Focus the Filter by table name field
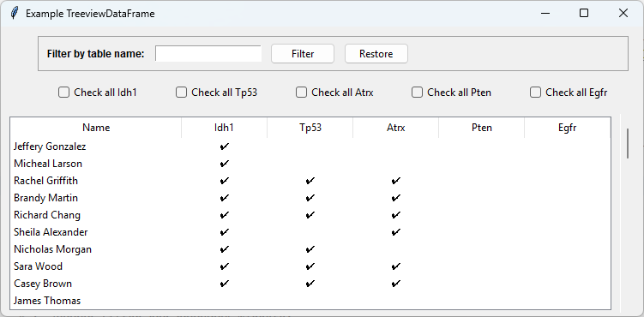 208,53
